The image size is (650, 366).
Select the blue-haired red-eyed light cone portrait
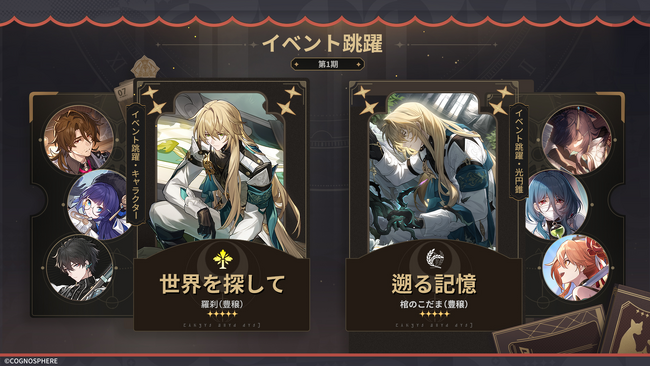click(557, 205)
